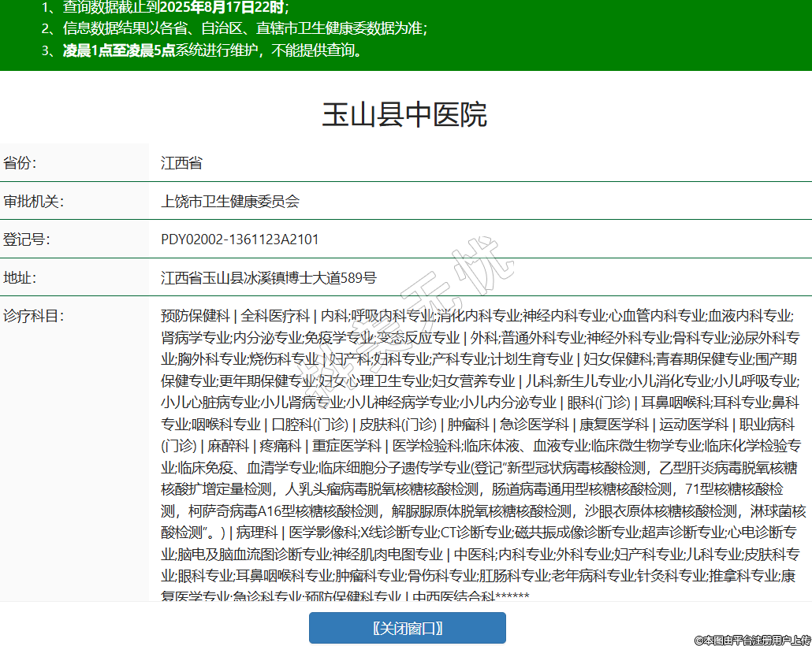This screenshot has height=646, width=812.
Task: Click the 登记号 field label
Action: click(x=27, y=239)
